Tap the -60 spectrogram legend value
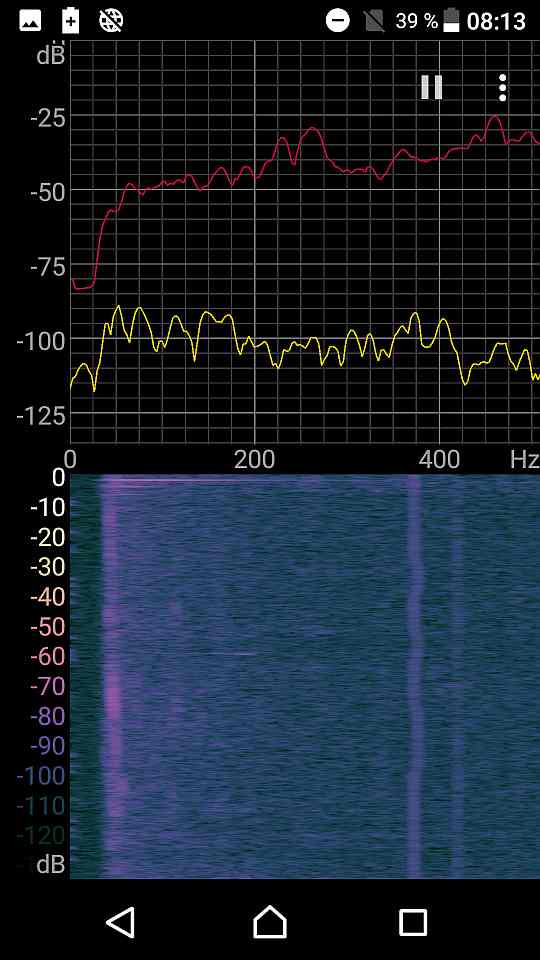The image size is (540, 960). [x=48, y=657]
